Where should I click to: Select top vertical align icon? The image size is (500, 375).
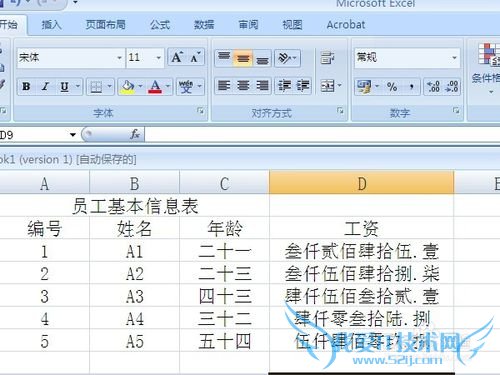click(x=224, y=57)
